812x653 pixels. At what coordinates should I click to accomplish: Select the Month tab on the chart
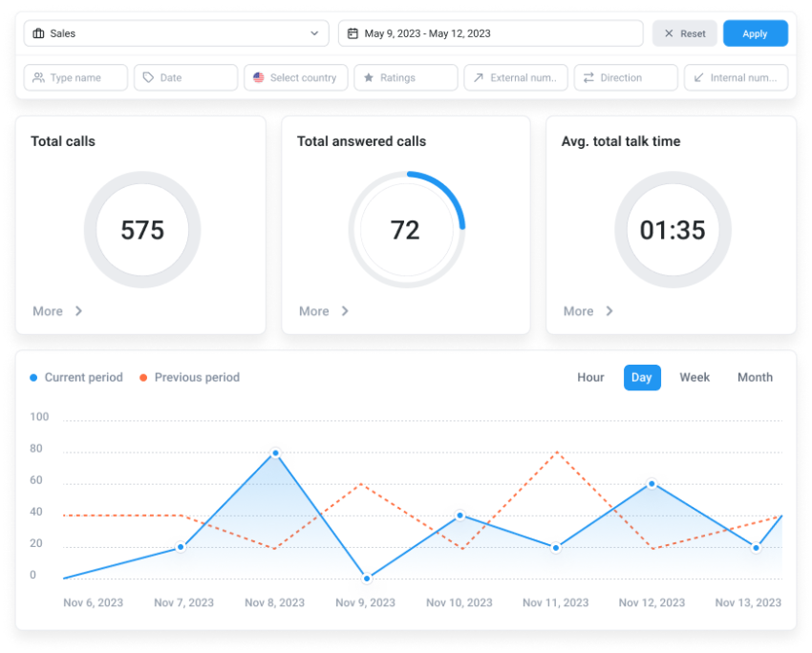click(x=755, y=377)
